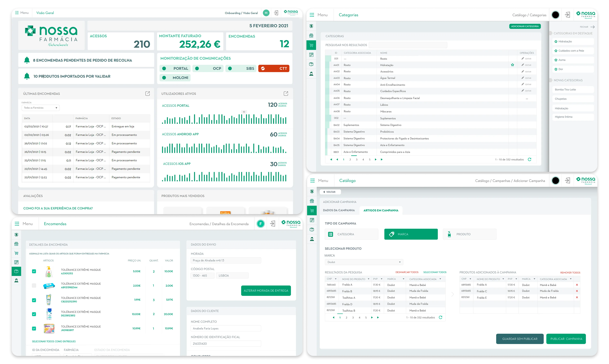
Task: Switch to the Dados da Campanha tab
Action: [x=339, y=210]
